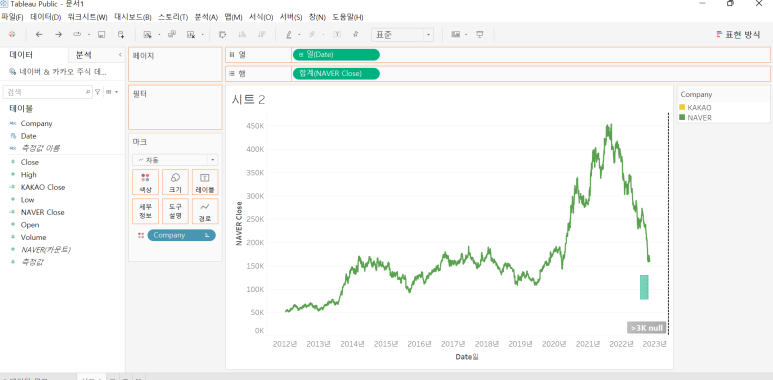Click the 합계(NAVER Close) pill on Rows

tap(336, 73)
